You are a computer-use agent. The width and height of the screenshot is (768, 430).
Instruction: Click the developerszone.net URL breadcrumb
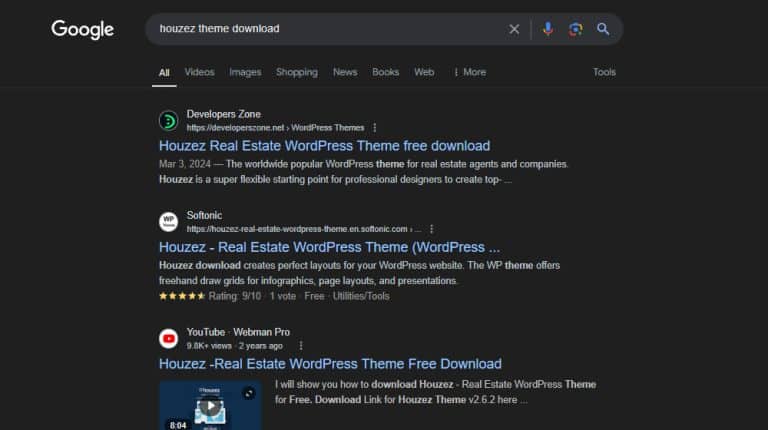(x=275, y=128)
